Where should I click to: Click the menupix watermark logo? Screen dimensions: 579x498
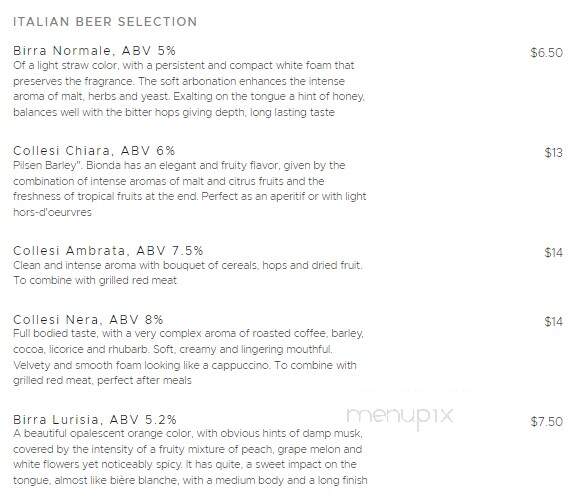click(400, 416)
